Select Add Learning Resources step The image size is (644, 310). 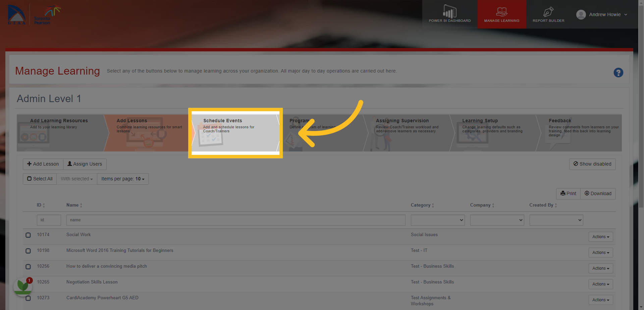62,133
